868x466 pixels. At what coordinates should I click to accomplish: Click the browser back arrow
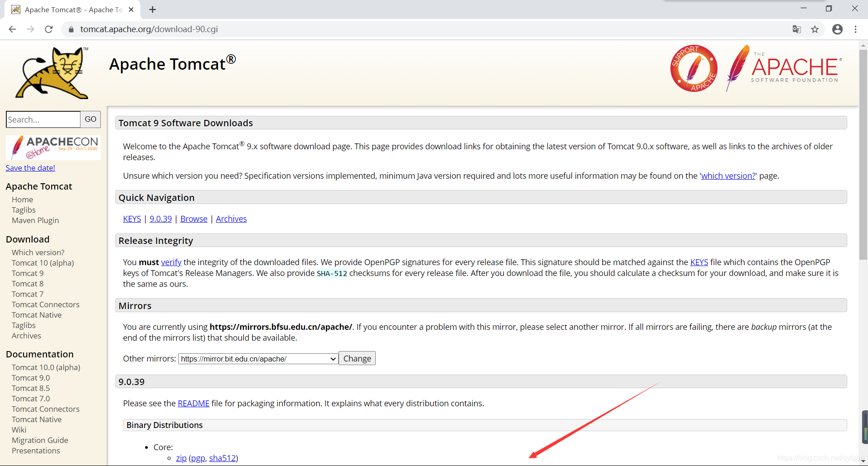coord(13,29)
